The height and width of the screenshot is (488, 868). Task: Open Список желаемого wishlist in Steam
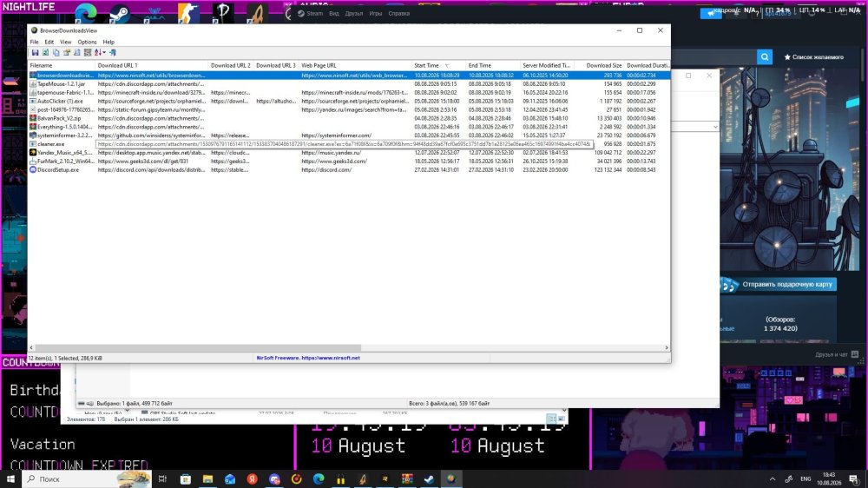814,57
